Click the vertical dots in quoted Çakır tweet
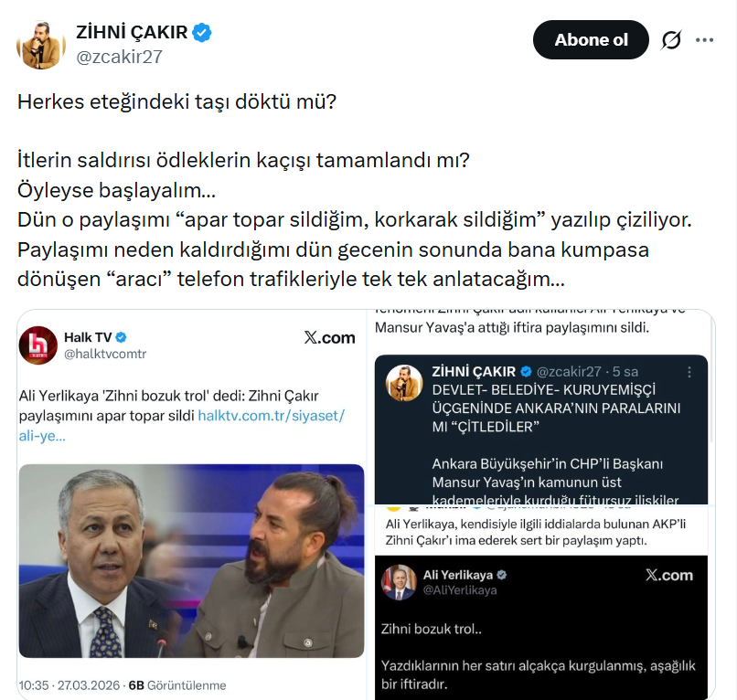The image size is (737, 700). (689, 372)
